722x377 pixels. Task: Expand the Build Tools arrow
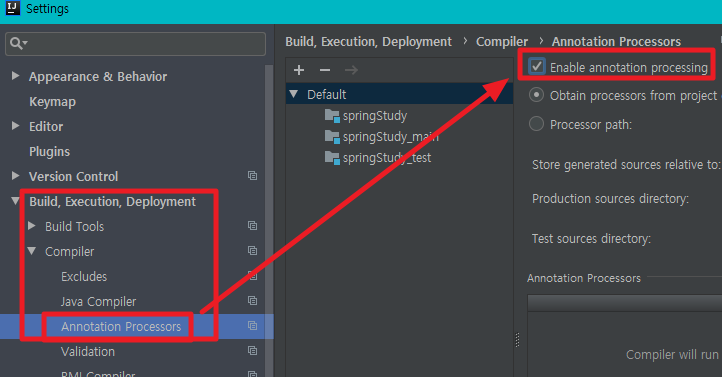point(31,226)
